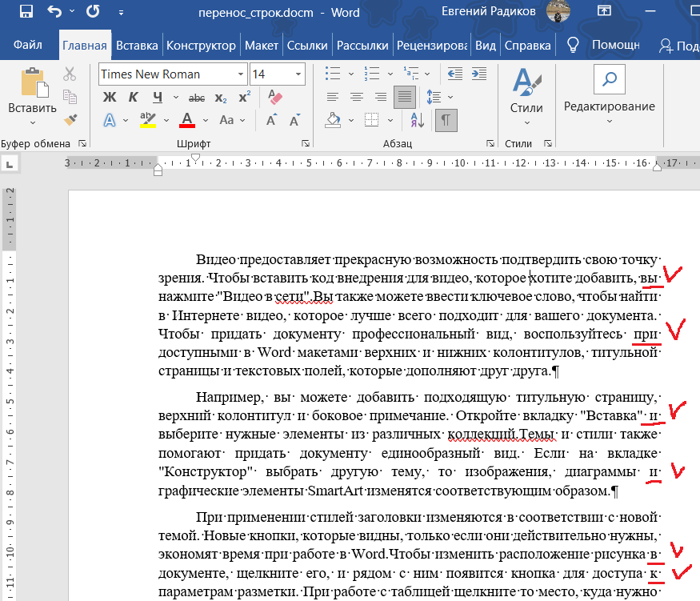
Task: Click the borders grid icon
Action: coord(371,120)
